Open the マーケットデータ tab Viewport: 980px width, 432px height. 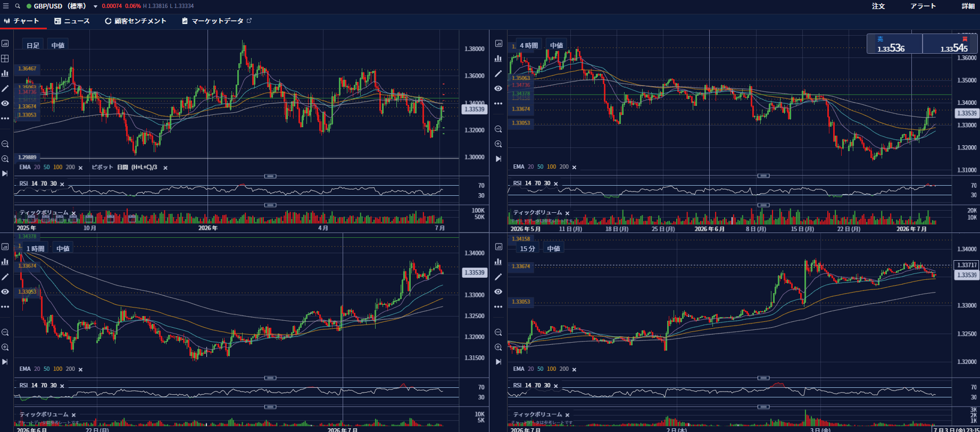pos(217,21)
